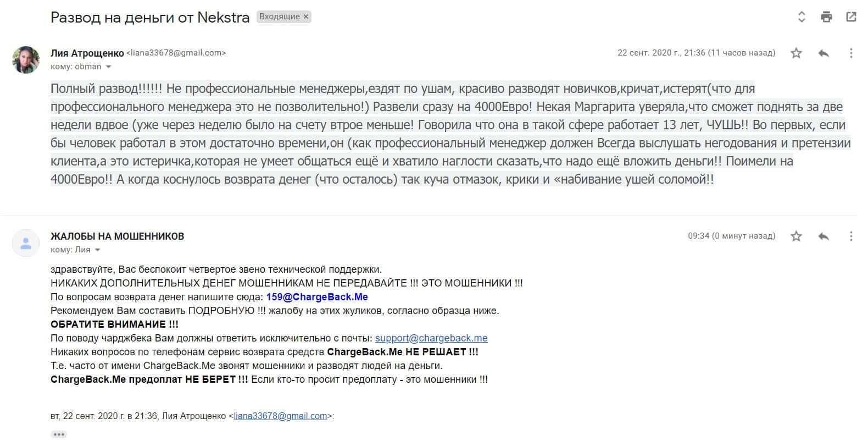Open more options for Лия Атрощенко's message
Screen dimensions: 868x441
[x=851, y=53]
